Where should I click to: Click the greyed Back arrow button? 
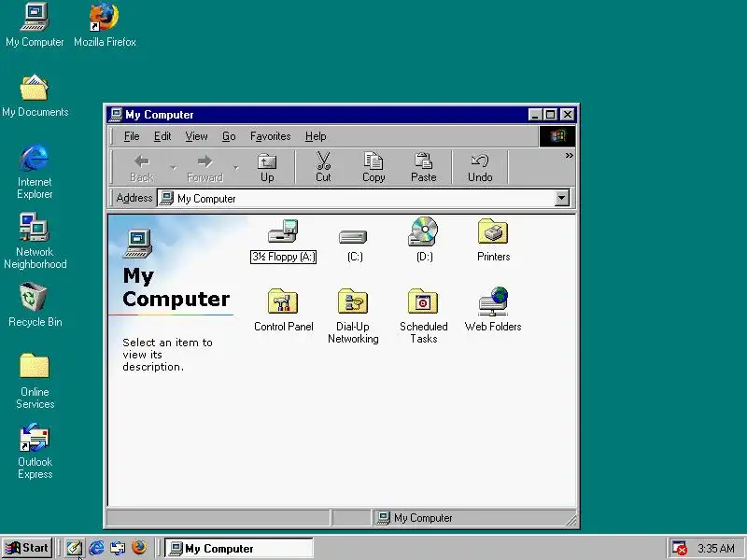(x=142, y=168)
